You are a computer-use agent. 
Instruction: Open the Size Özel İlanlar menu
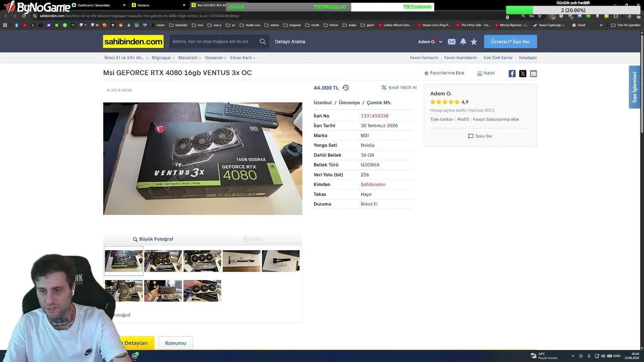(498, 58)
